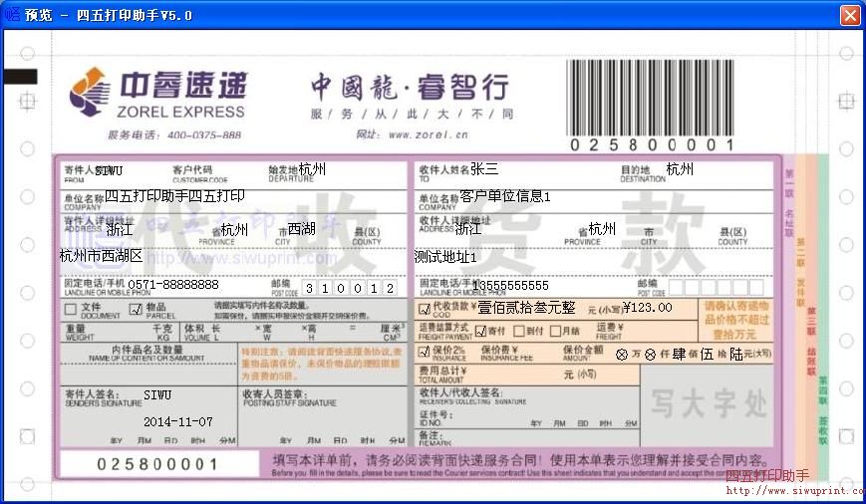
Task: Toggle the 代收货款 COD checkbox
Action: click(425, 309)
